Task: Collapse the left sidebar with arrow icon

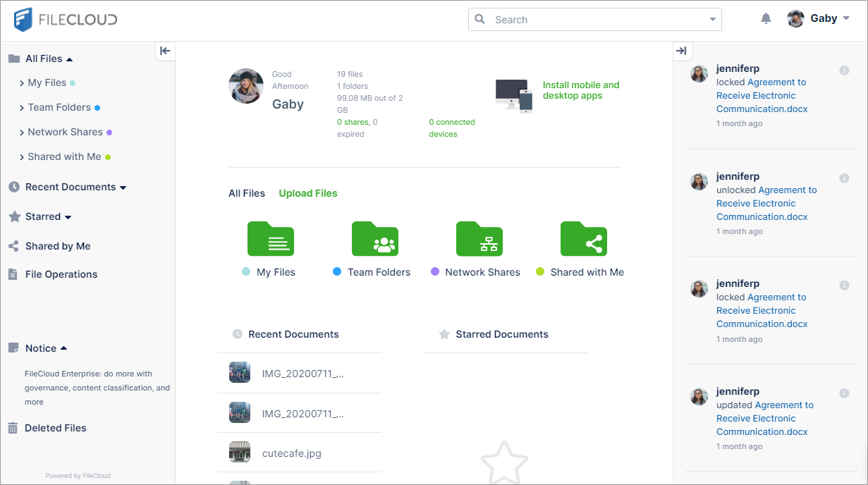Action: click(165, 51)
